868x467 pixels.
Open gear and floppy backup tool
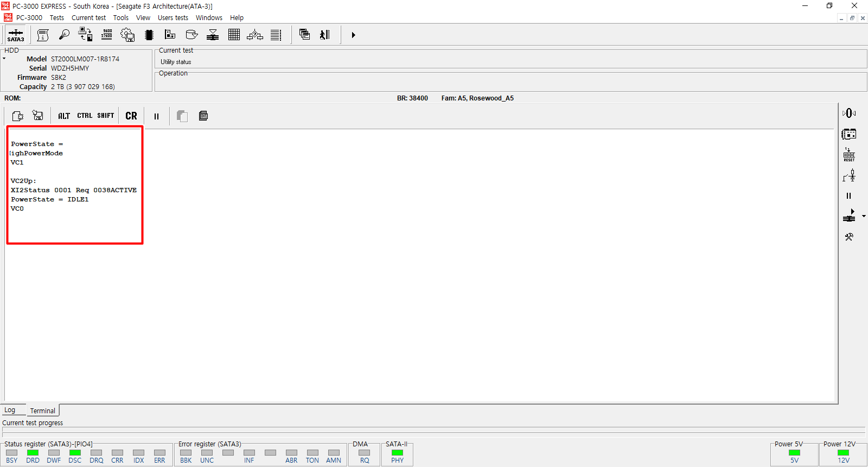coord(127,35)
